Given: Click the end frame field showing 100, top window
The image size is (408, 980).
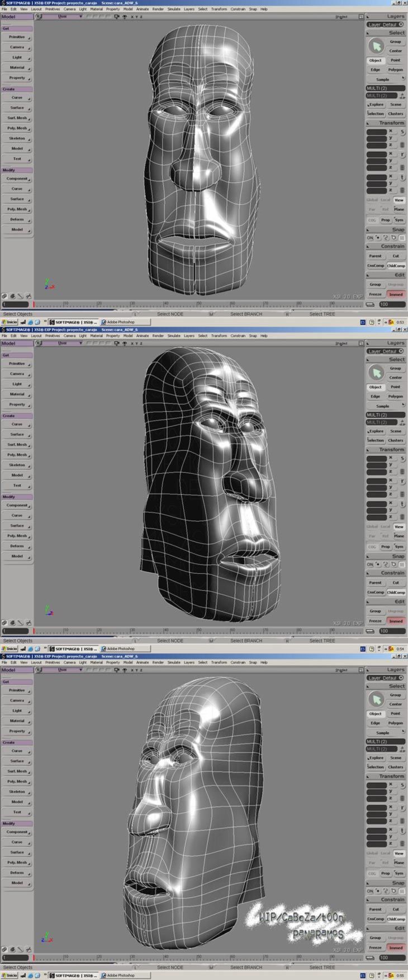Looking at the screenshot, I should coord(392,304).
